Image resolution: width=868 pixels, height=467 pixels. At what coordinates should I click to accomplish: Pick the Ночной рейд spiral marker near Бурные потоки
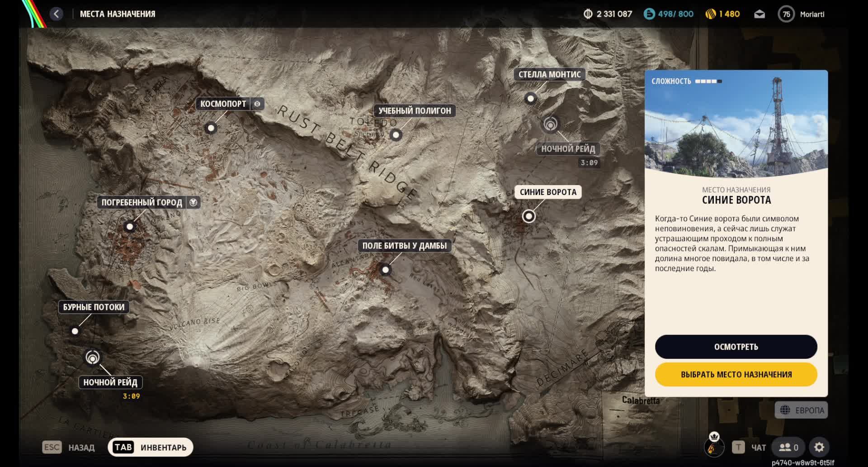tap(93, 357)
